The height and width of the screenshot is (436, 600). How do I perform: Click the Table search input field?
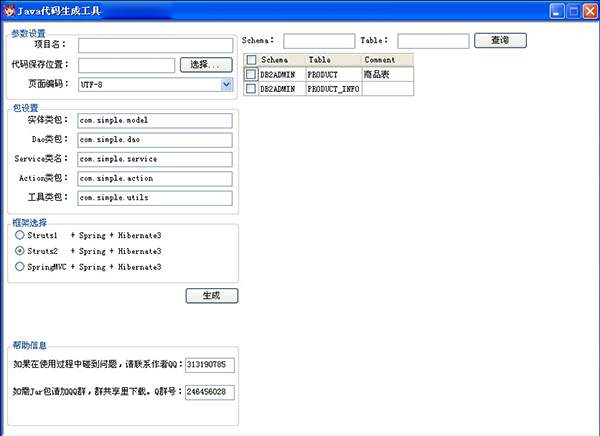433,41
